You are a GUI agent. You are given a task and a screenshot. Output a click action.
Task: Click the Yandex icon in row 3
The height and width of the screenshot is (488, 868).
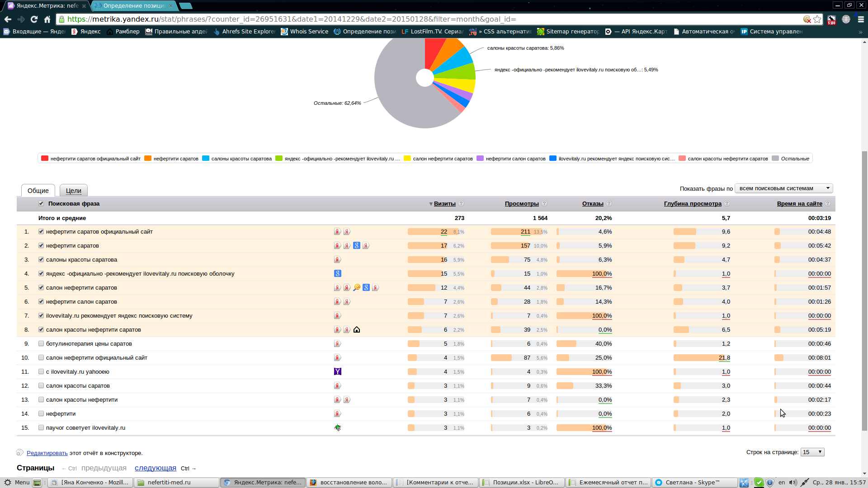point(338,259)
